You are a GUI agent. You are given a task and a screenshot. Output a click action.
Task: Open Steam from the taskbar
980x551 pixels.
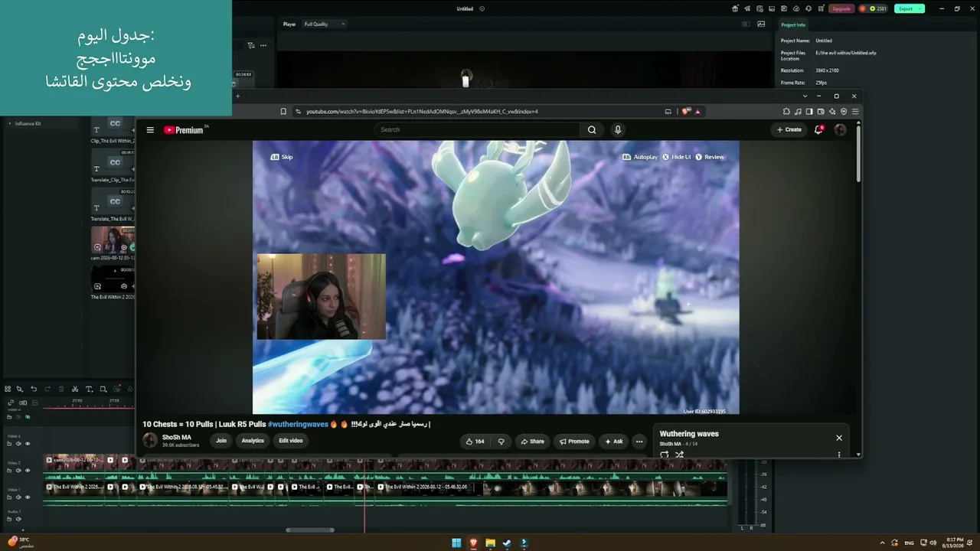(x=507, y=543)
